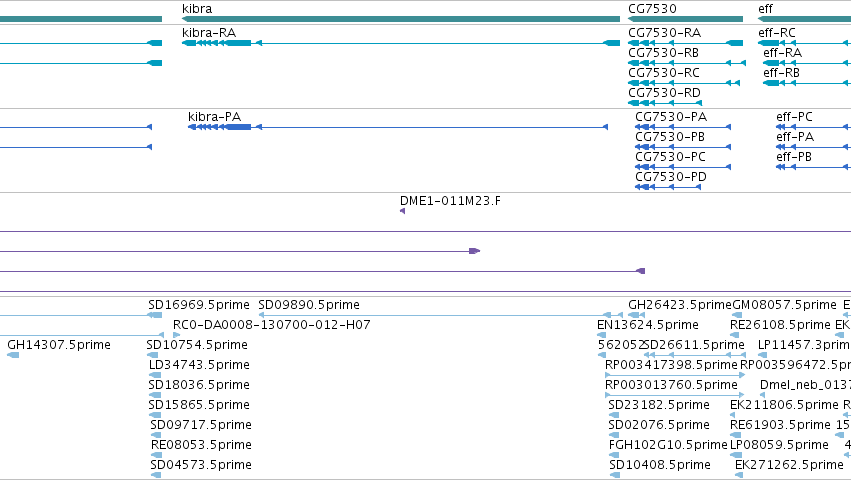Click the CG7530 gene label
This screenshot has height=480, width=851.
pos(652,9)
